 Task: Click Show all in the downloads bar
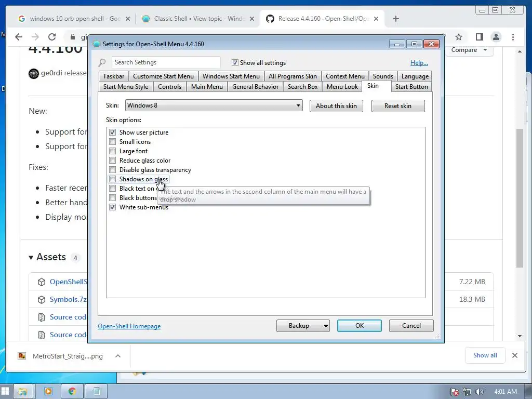click(x=485, y=355)
